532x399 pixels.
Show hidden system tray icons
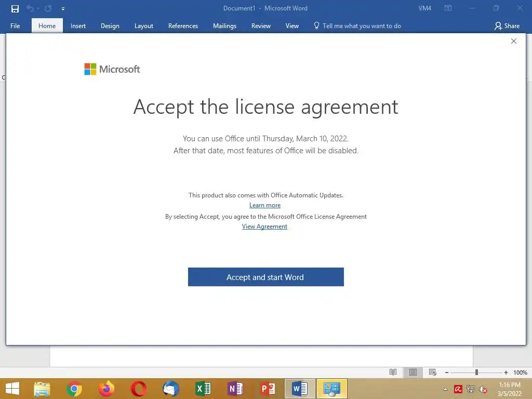point(445,389)
